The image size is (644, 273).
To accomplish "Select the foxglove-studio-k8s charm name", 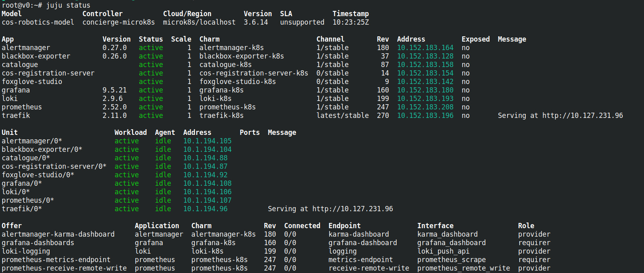I will pyautogui.click(x=237, y=82).
